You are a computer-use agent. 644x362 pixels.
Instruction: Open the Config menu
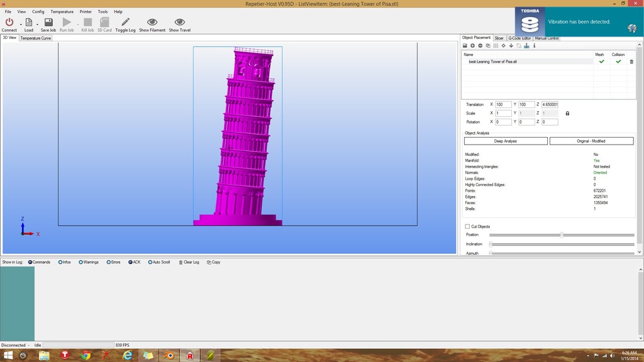point(38,11)
